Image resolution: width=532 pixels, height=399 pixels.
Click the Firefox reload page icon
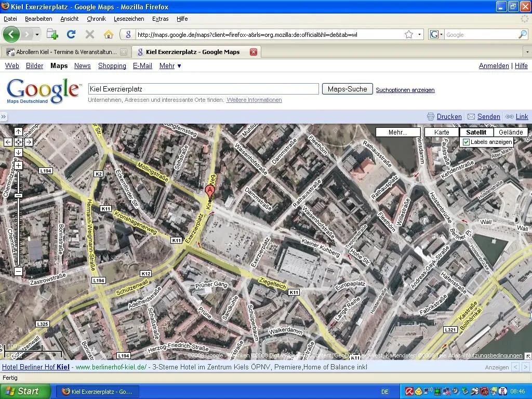[71, 34]
